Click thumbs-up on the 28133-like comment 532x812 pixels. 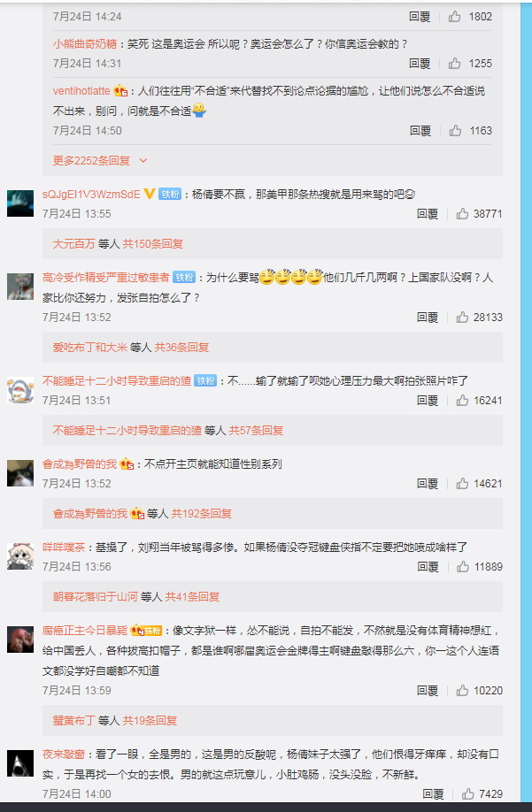(x=462, y=317)
